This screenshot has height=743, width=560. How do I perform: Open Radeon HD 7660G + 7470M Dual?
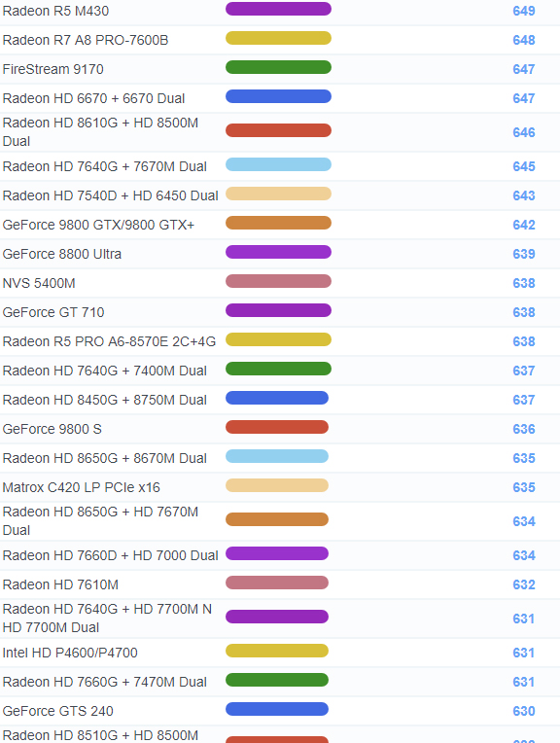pyautogui.click(x=105, y=682)
